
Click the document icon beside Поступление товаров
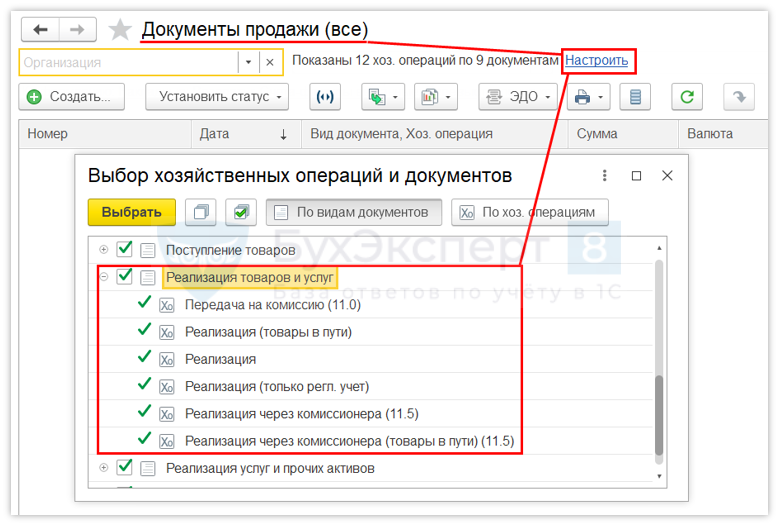148,250
